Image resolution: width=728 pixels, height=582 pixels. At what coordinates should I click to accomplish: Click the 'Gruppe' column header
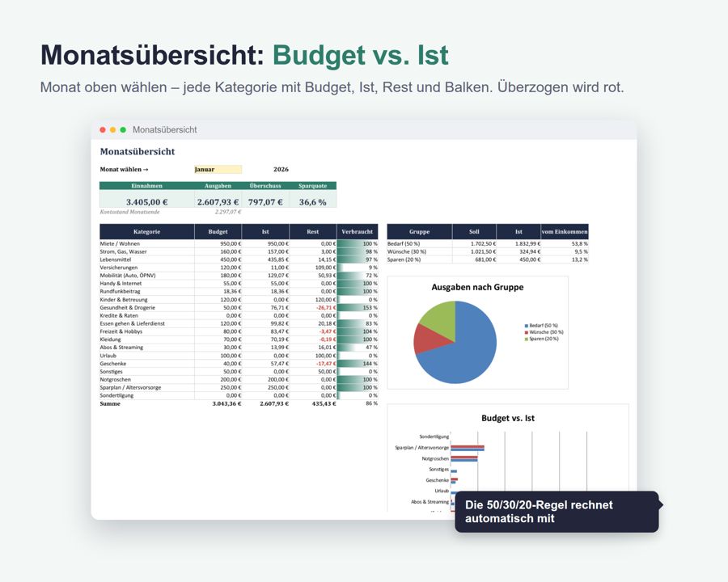coord(419,232)
